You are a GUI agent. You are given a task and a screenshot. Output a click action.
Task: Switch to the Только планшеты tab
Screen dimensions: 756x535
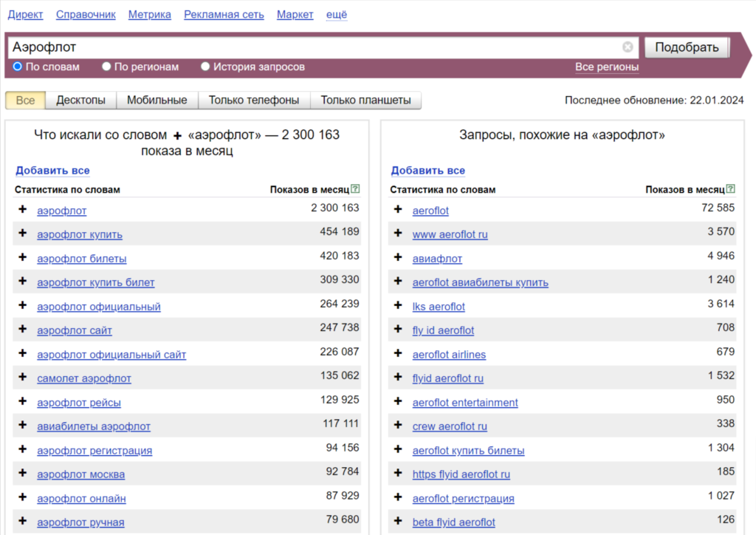(x=366, y=100)
